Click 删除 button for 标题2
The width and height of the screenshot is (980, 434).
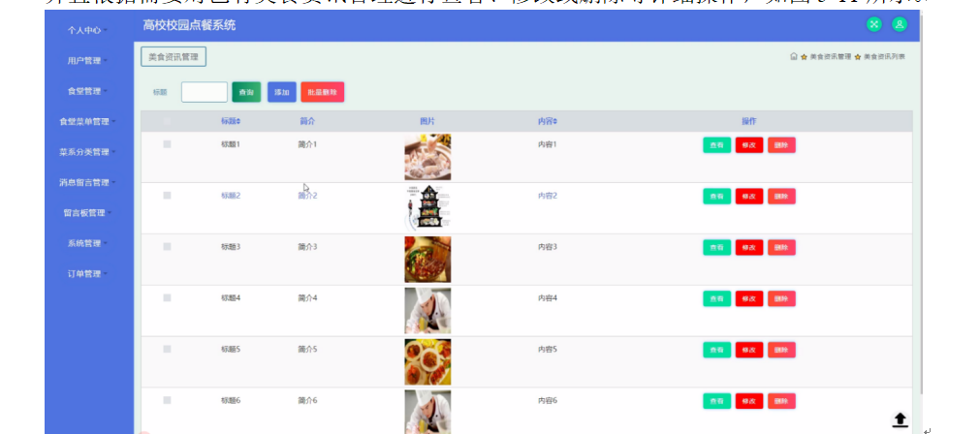(x=782, y=196)
